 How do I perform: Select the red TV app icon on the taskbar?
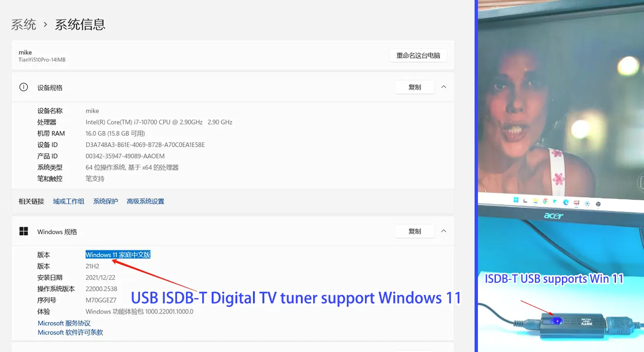(x=576, y=202)
